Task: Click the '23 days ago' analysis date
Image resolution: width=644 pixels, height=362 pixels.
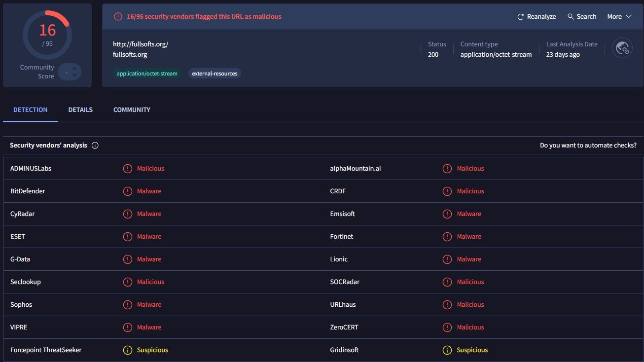Action: pos(563,55)
